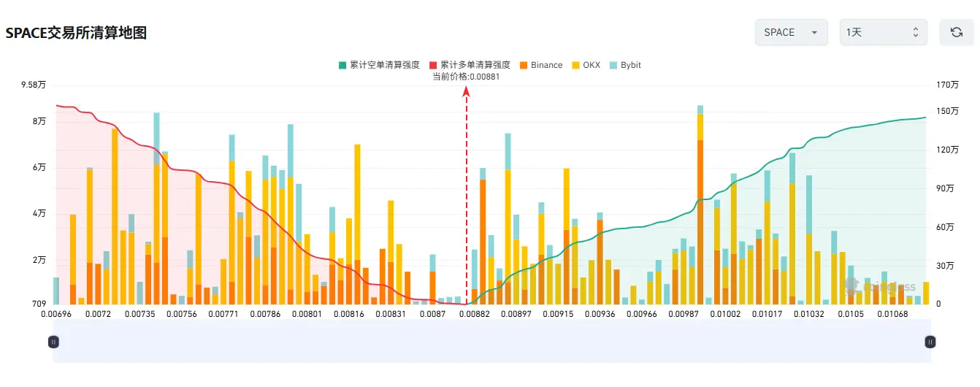Screen dimensions: 980x387
Task: Click the 120万 right axis label
Action: [947, 150]
